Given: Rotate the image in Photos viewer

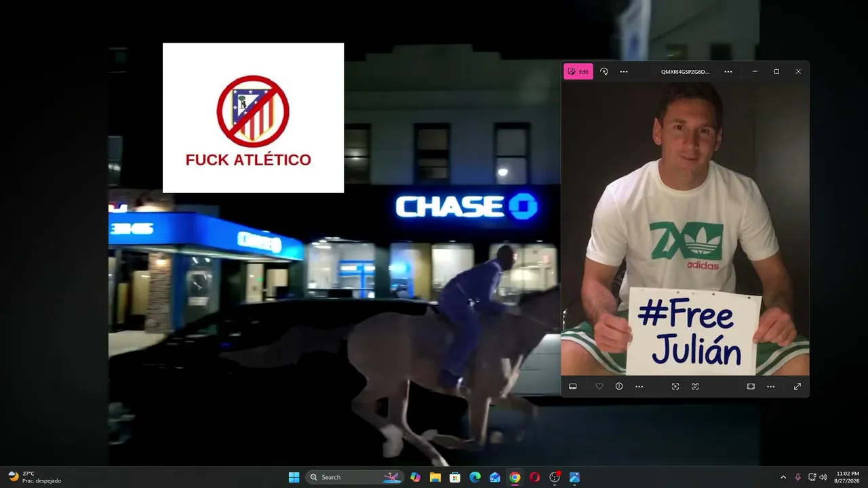Looking at the screenshot, I should coord(604,71).
